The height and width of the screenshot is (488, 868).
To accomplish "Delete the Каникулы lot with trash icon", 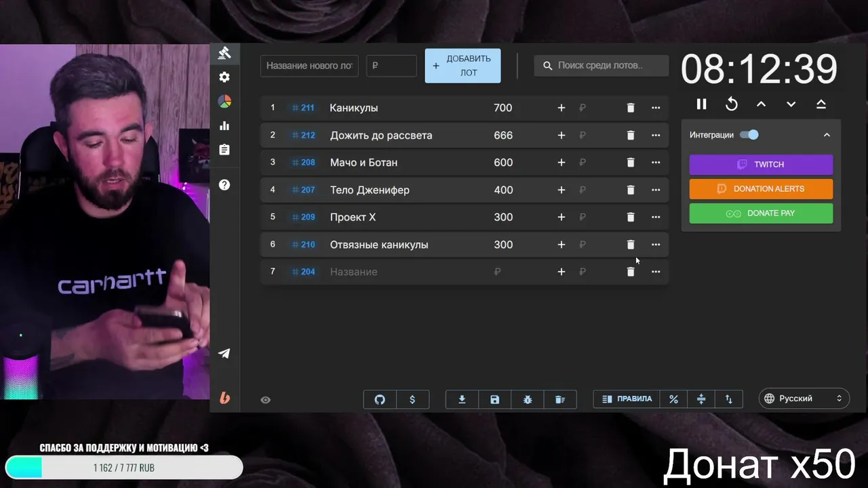I will [631, 108].
